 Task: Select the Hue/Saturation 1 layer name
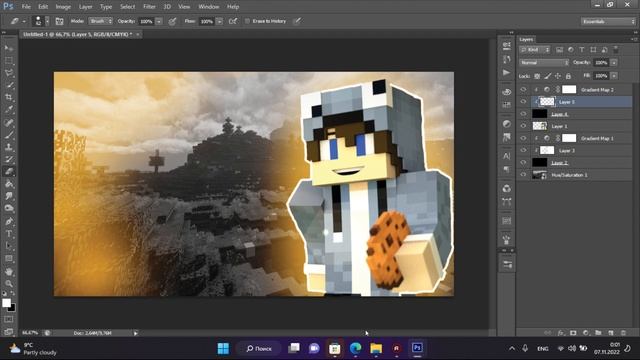[569, 175]
